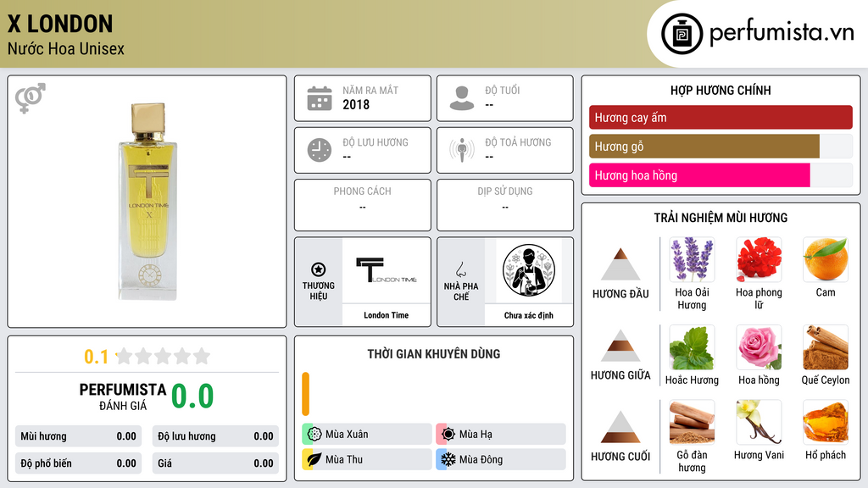The height and width of the screenshot is (488, 868).
Task: Click the person icon for Độ tuổi
Action: pos(462,98)
